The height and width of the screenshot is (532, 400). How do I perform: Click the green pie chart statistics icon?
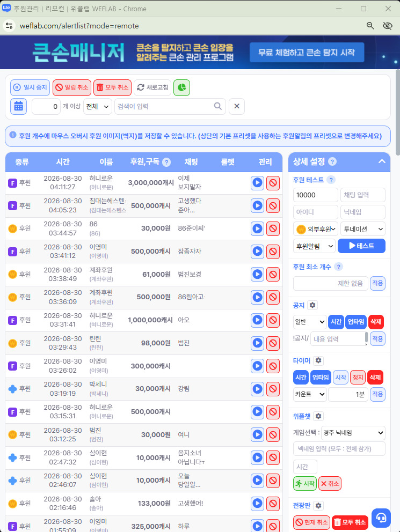coord(181,87)
